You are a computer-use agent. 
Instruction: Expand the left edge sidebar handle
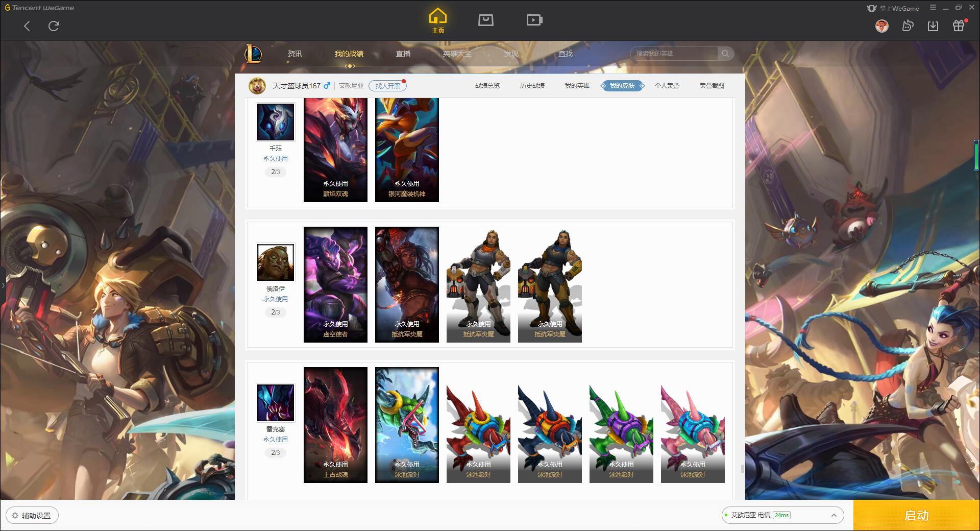click(x=3, y=285)
